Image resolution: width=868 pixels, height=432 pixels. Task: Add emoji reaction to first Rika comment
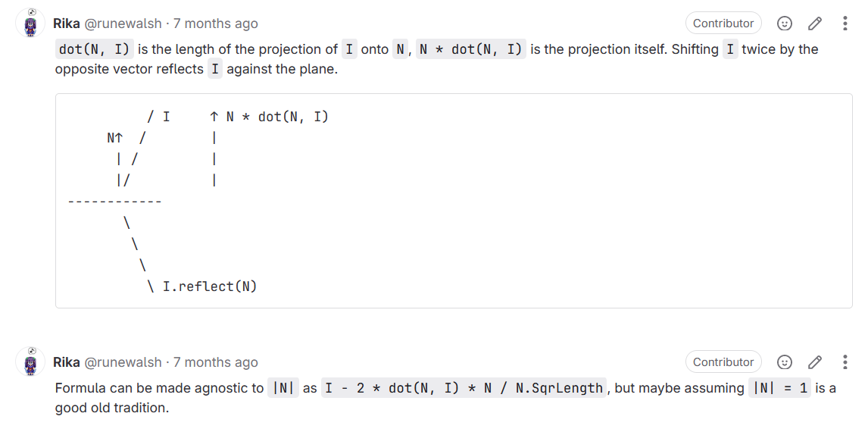coord(785,23)
